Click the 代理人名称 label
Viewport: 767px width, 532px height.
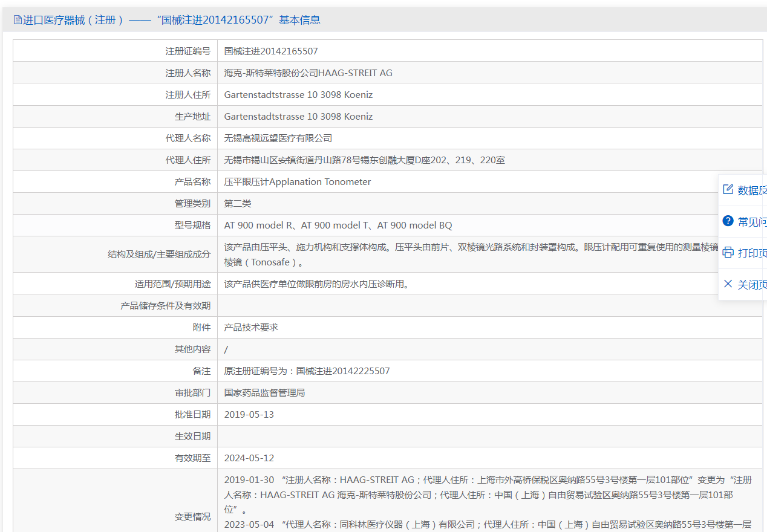pyautogui.click(x=188, y=138)
